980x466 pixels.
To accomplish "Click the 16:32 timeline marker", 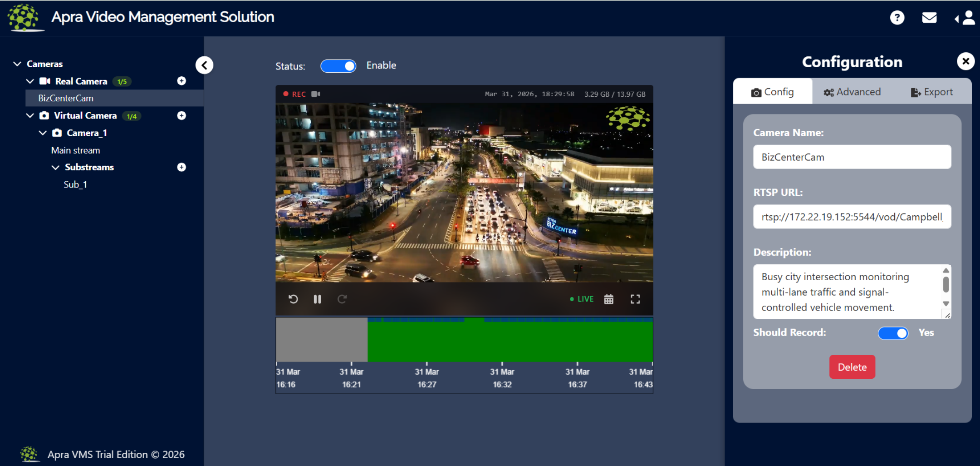I will pos(502,378).
